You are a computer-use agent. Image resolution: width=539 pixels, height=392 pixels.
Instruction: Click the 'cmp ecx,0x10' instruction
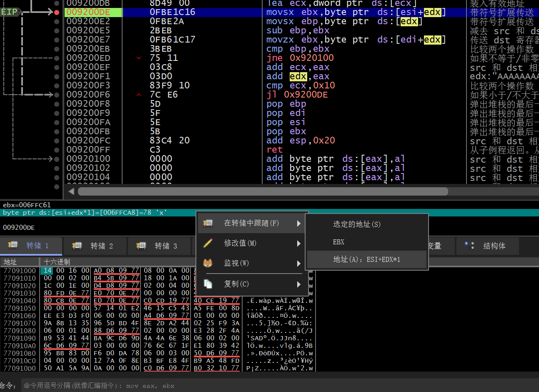[301, 85]
